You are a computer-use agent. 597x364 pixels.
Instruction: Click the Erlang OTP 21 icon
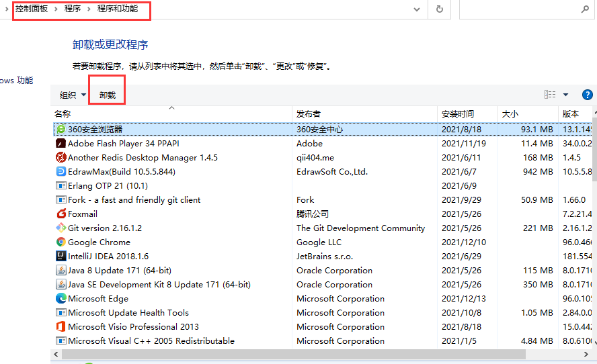click(x=61, y=185)
